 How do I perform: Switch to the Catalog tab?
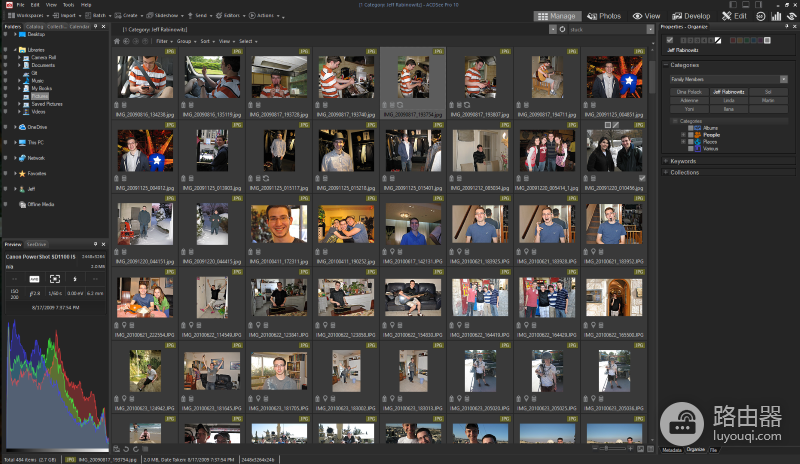tap(34, 27)
